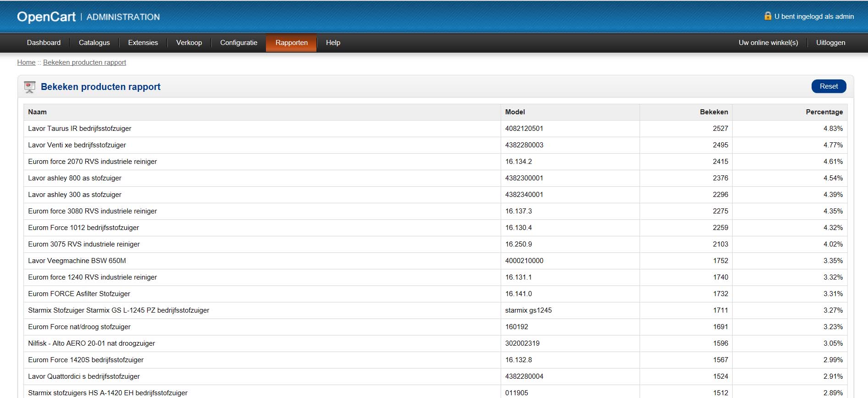Image resolution: width=868 pixels, height=398 pixels.
Task: Select the Rapporten menu tab
Action: [292, 43]
